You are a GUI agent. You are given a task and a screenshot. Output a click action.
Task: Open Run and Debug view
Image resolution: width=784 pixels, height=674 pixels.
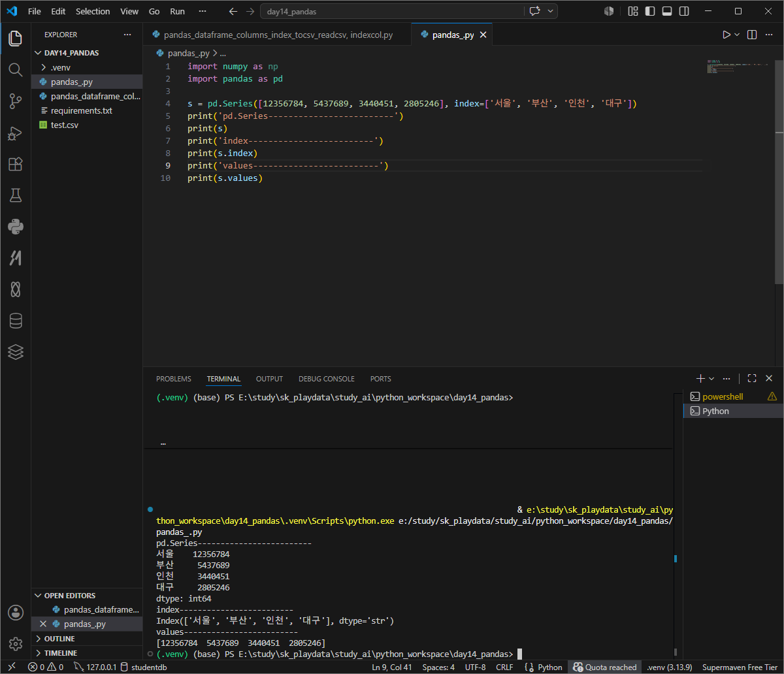[16, 133]
